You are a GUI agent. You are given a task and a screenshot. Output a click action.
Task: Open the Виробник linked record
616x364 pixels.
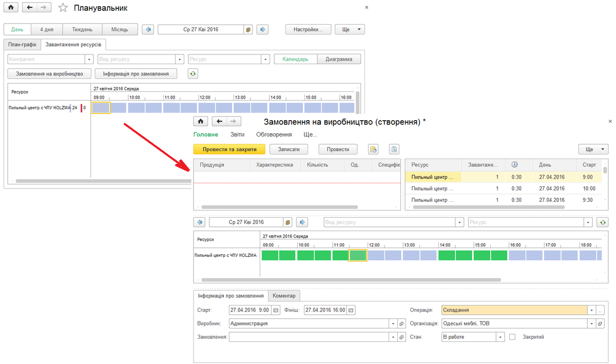tap(402, 323)
